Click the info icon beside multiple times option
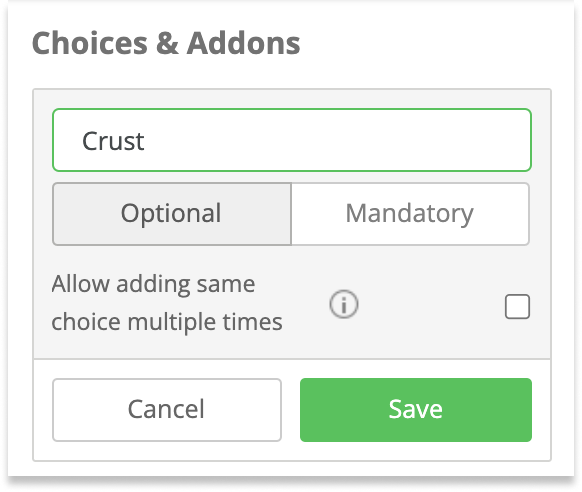The image size is (582, 492). (344, 304)
